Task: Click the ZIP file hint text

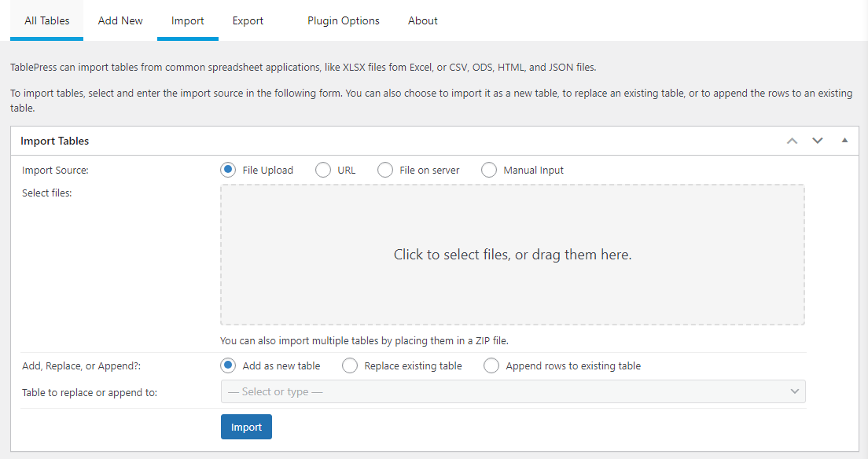Action: 364,340
